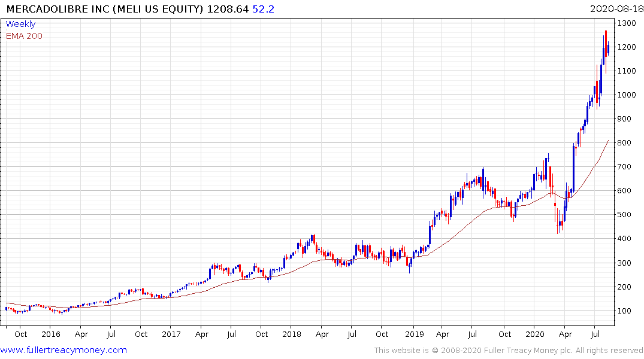Click the 1100 price axis label
The height and width of the screenshot is (359, 644).
click(x=627, y=71)
